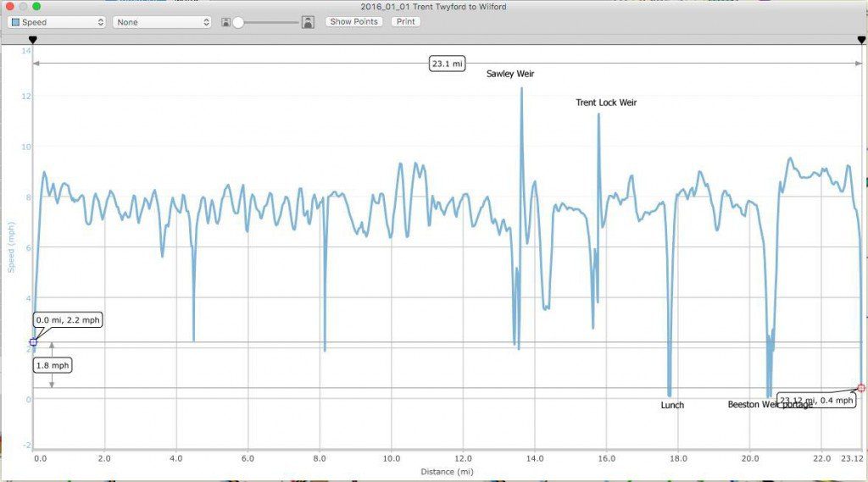Click the 1.8 mph difference label
This screenshot has height=482, width=868.
53,365
